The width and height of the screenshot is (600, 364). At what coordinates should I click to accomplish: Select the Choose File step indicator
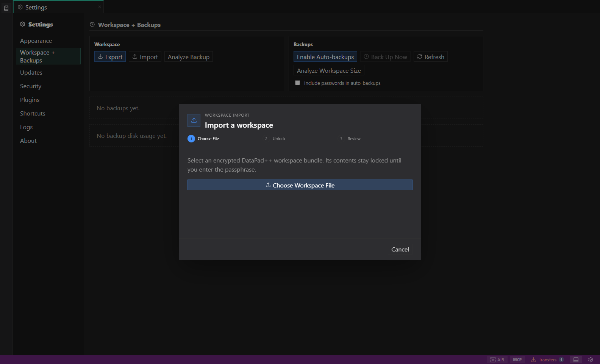click(203, 139)
